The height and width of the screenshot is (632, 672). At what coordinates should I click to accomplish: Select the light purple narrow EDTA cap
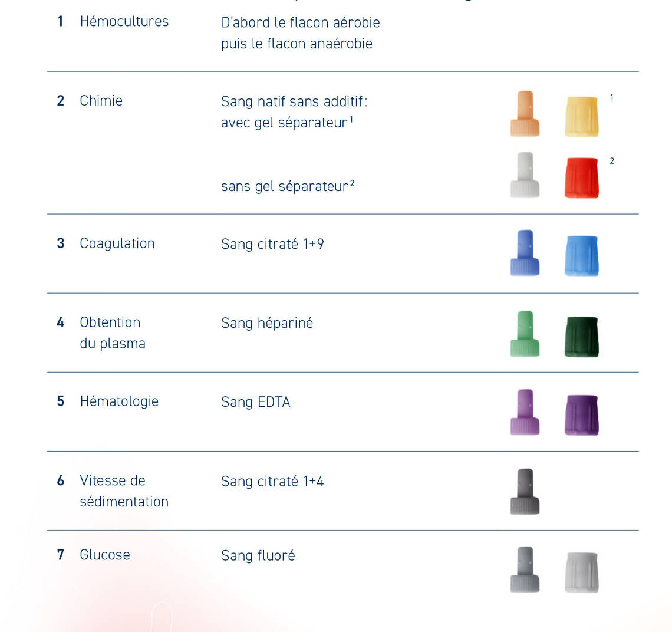click(525, 412)
